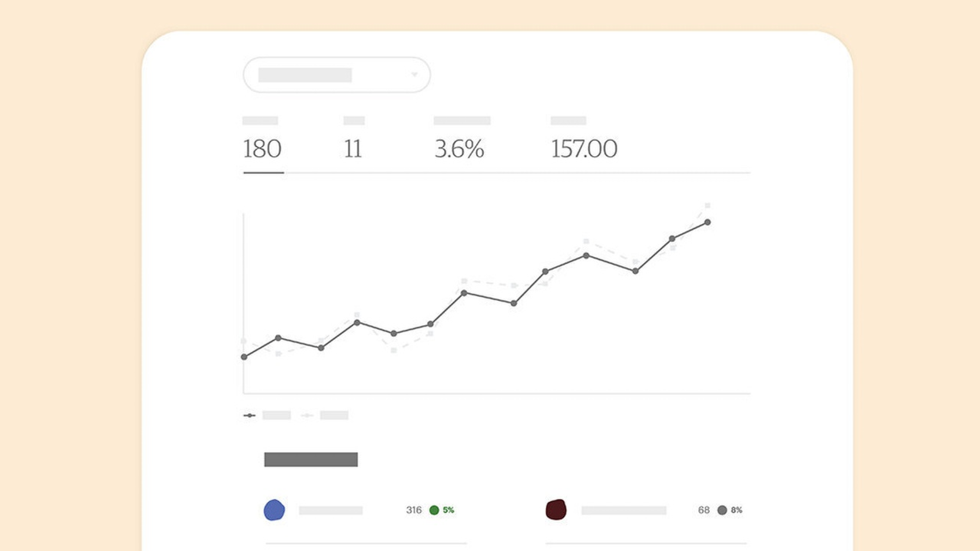Toggle the solid line legend series
This screenshot has height=551, width=980.
coord(267,415)
